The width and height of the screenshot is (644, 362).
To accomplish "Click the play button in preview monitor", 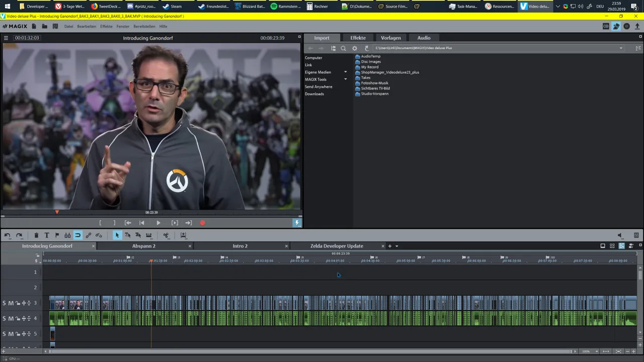I will click(158, 223).
